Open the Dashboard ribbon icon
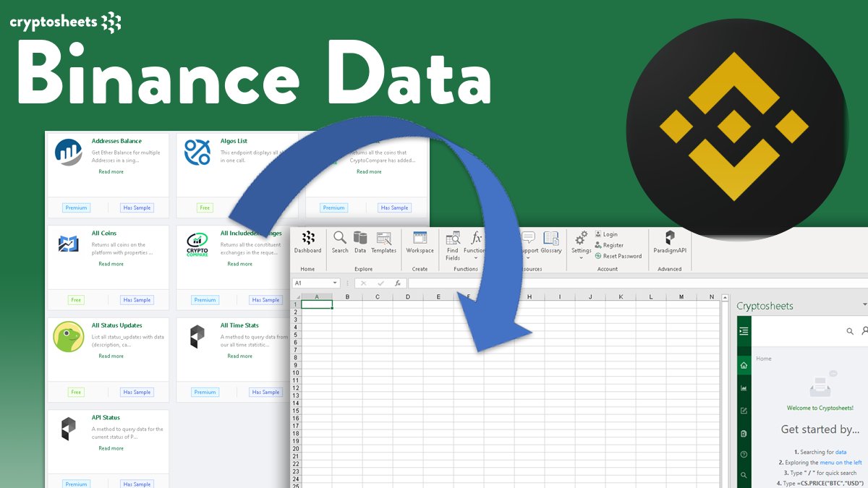Viewport: 868px width, 488px height. click(x=307, y=242)
